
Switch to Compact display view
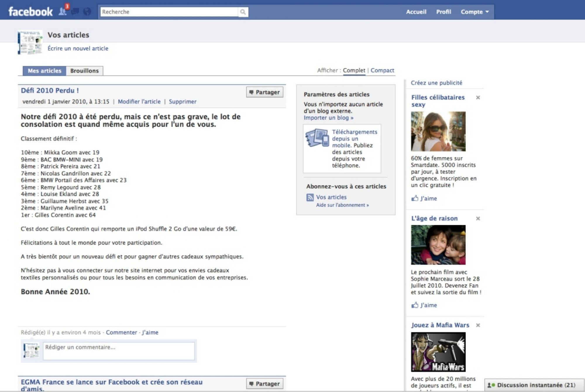382,71
